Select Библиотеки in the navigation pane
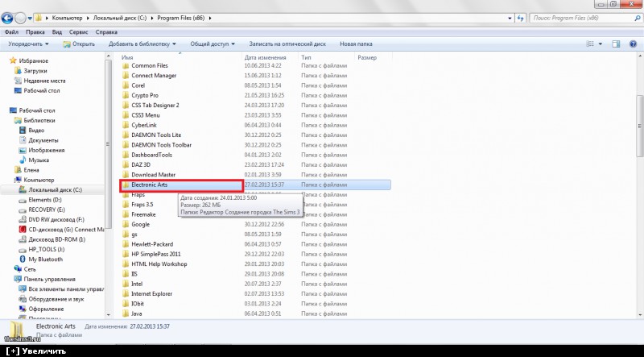 point(39,121)
